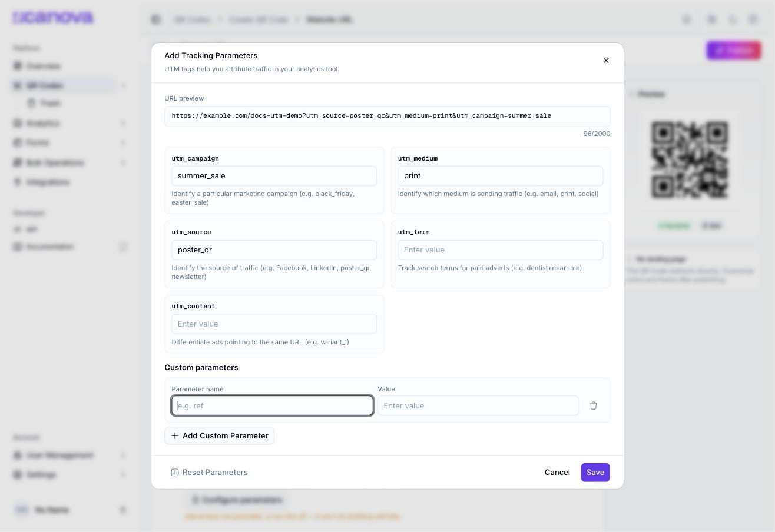Expand the Bulk Operations chevron in sidebar
Viewport: 775px width, 532px height.
coord(123,162)
